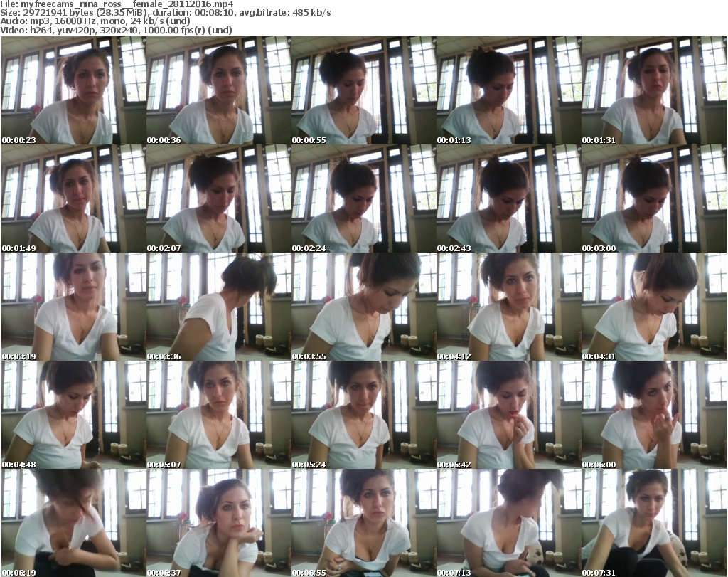Click the 'File:' name line in header
This screenshot has height=577, width=728.
click(x=117, y=4)
